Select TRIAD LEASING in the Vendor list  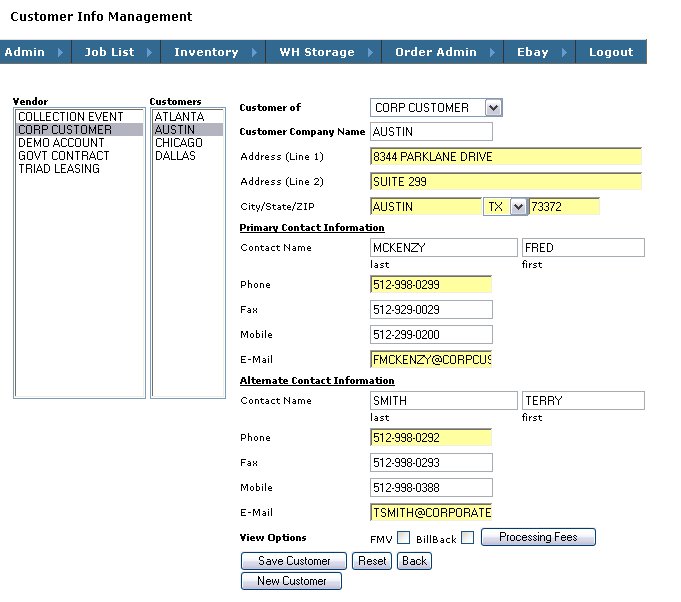(79, 169)
